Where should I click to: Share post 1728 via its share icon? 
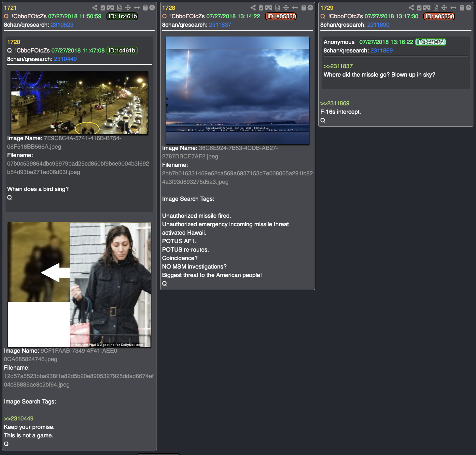pos(253,7)
